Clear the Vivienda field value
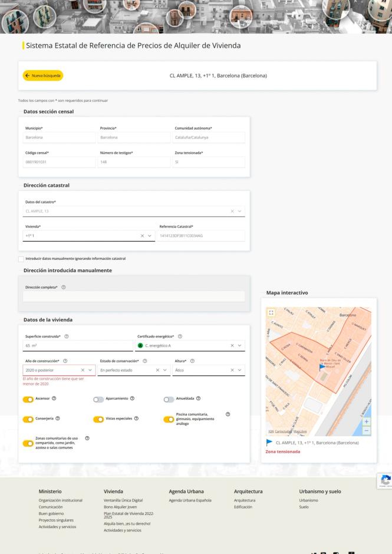The height and width of the screenshot is (554, 392). tap(142, 236)
